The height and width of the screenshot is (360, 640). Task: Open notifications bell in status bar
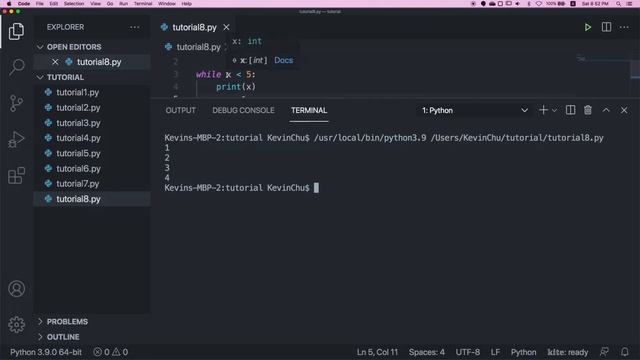[624, 352]
